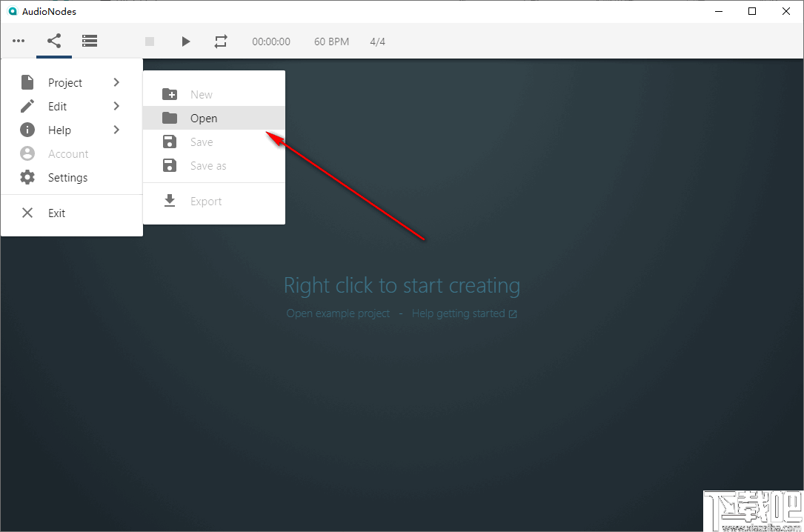
Task: Toggle loop playback
Action: point(221,41)
